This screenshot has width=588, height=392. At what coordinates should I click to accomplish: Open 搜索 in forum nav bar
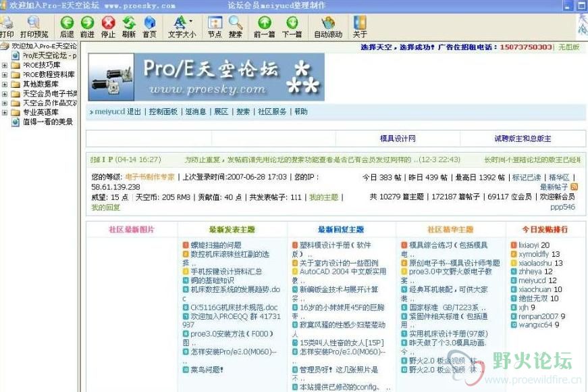(243, 112)
